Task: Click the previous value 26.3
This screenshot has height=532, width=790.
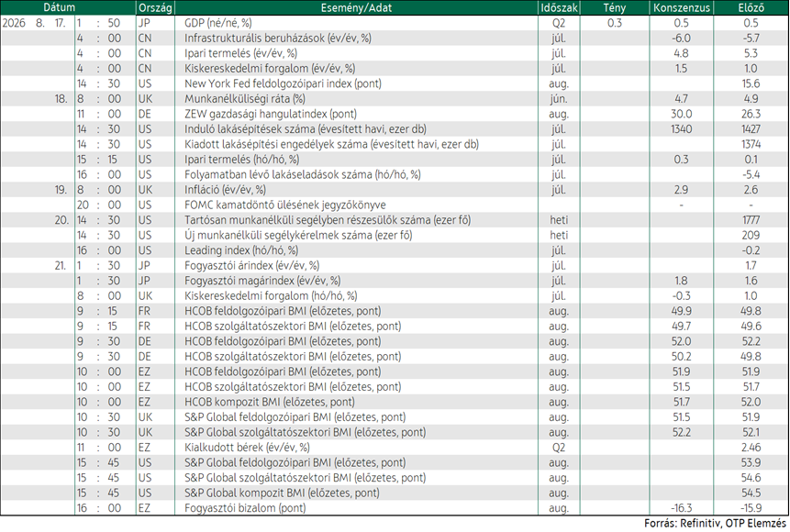Action: tap(751, 114)
